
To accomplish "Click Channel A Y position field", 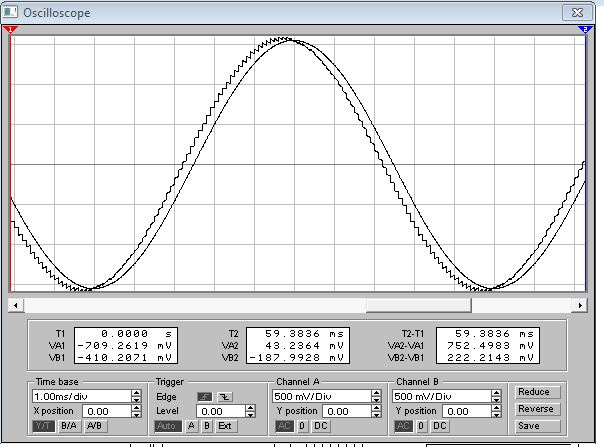I will pos(347,411).
